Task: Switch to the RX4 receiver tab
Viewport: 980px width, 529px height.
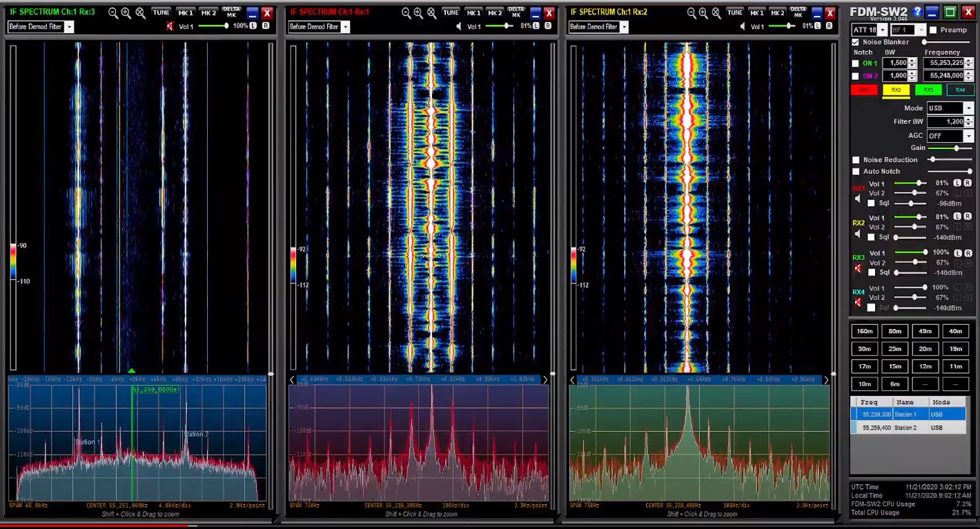Action: 961,90
